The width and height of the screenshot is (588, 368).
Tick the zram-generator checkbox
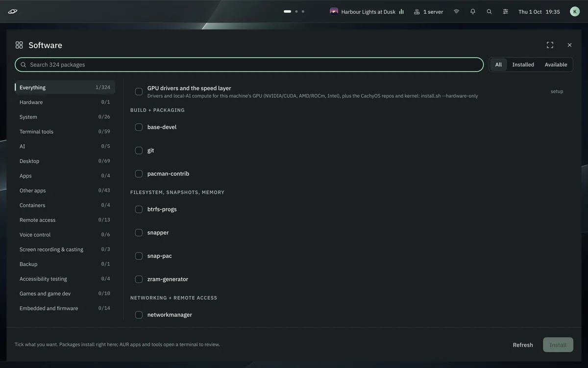(139, 279)
